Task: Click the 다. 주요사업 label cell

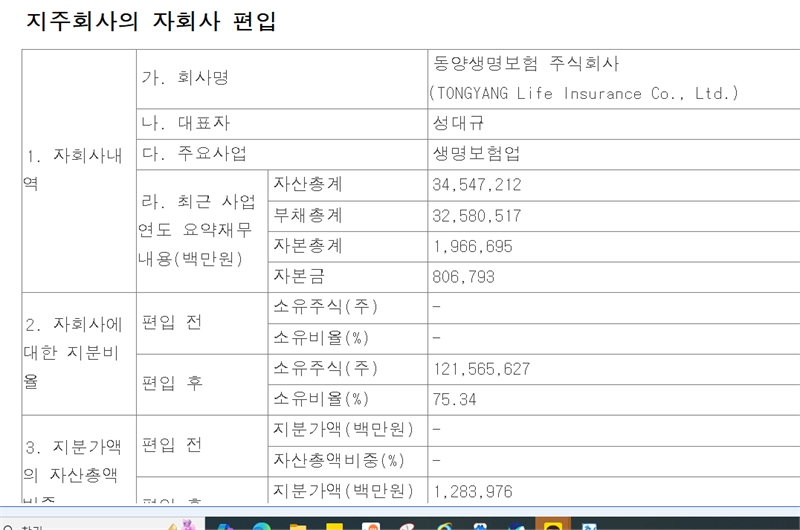Action: (x=282, y=154)
